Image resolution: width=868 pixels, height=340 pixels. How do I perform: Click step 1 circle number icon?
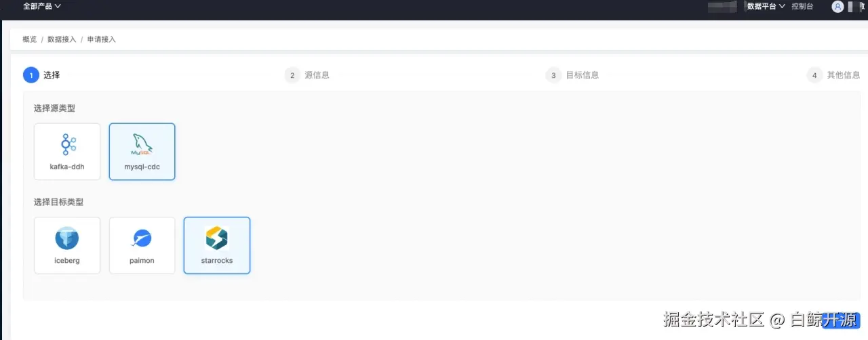(x=31, y=75)
